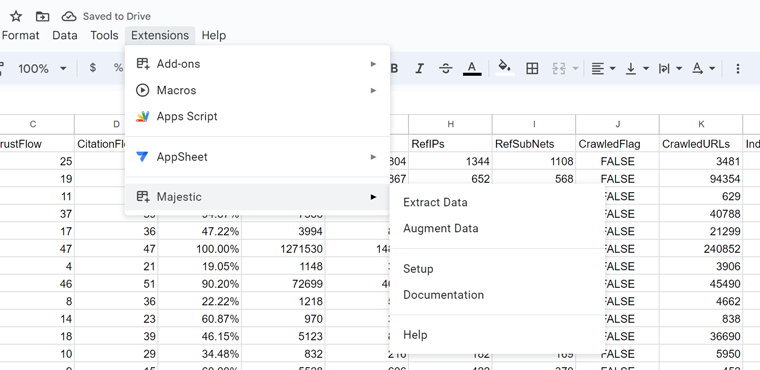This screenshot has width=760, height=370.
Task: Click the RefSubNets header cell
Action: pyautogui.click(x=534, y=144)
